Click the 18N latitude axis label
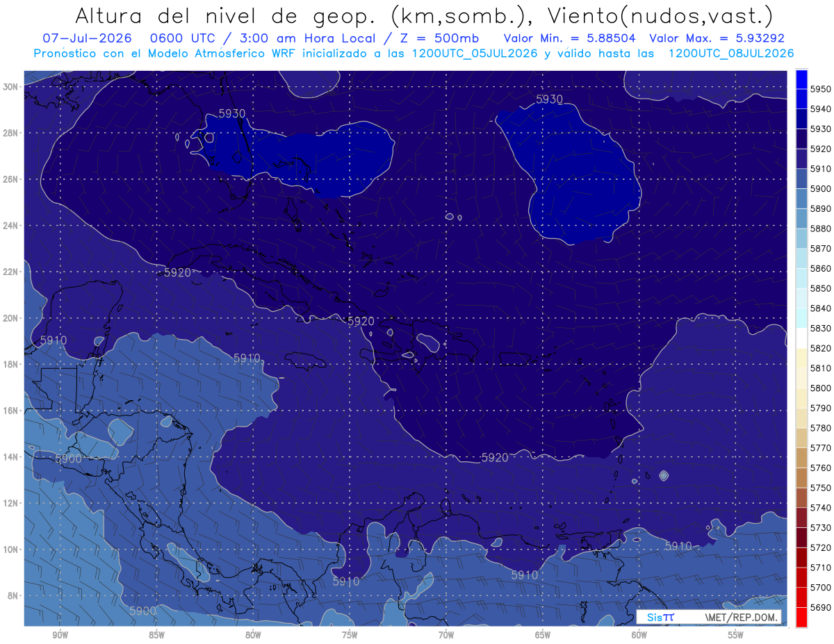834x644 pixels. click(x=10, y=364)
